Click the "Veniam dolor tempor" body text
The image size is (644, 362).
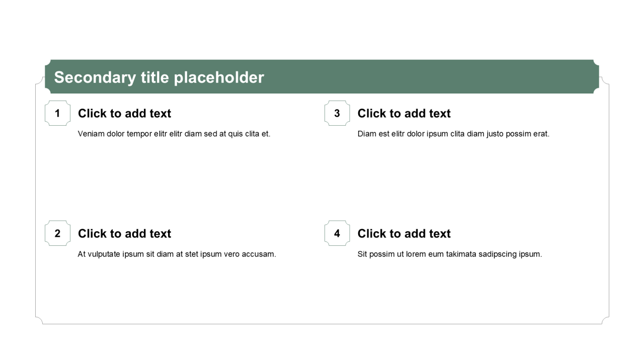(174, 134)
